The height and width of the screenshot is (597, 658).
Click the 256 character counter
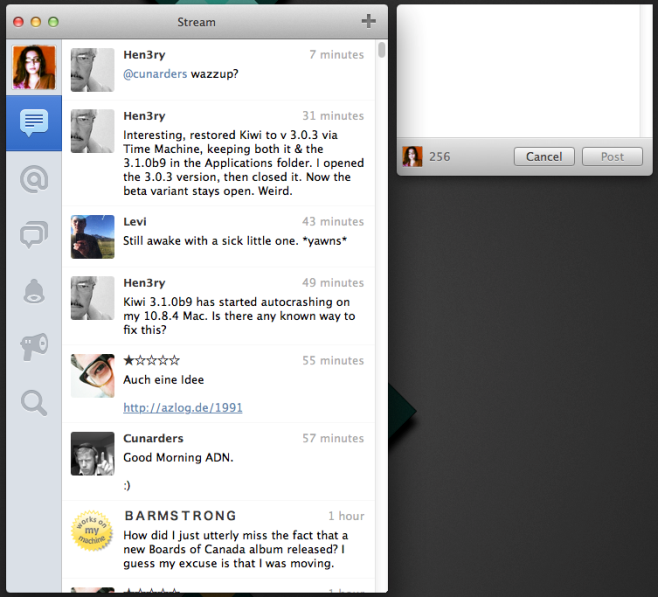point(439,156)
